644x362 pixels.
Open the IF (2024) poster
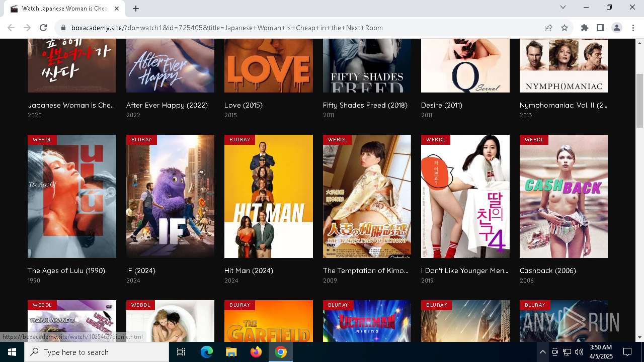[x=170, y=196]
